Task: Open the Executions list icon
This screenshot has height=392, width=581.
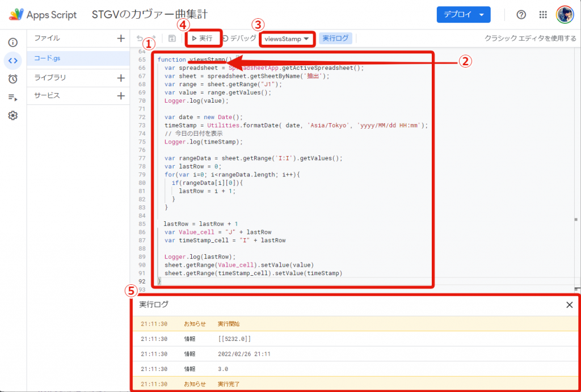Action: pyautogui.click(x=12, y=97)
